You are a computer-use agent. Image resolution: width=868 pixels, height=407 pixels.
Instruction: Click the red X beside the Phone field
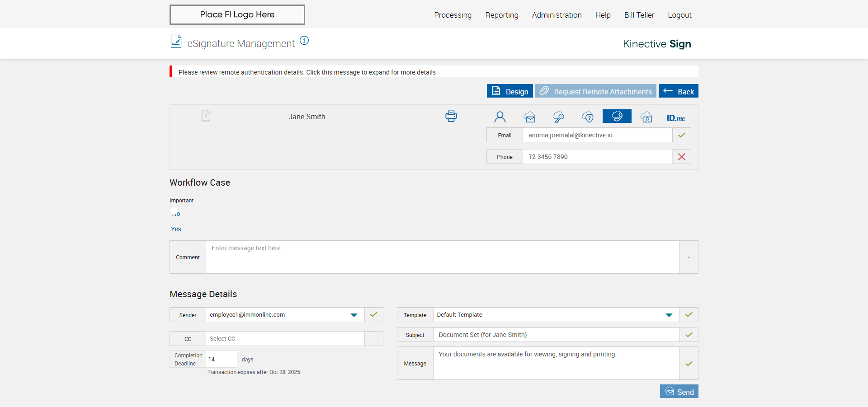pos(681,157)
